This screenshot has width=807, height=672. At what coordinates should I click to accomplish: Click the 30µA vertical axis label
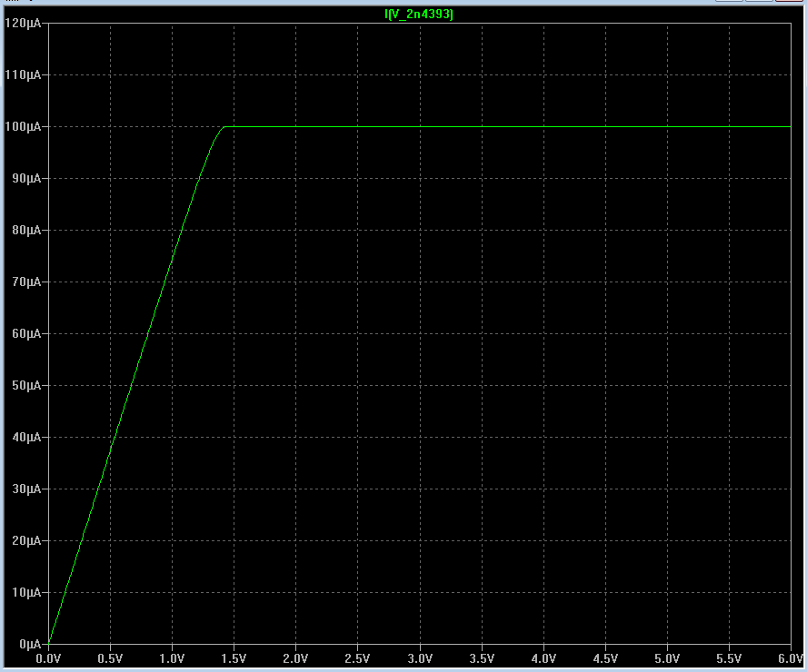coord(25,489)
